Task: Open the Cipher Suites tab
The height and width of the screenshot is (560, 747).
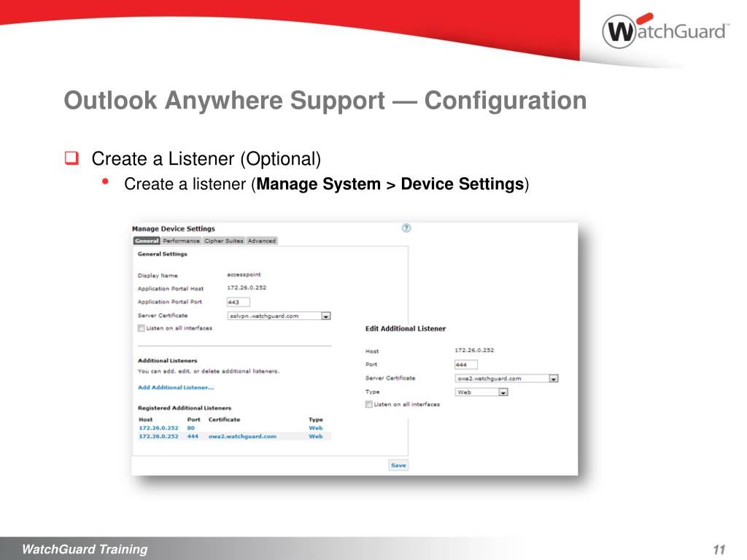Action: pyautogui.click(x=223, y=241)
